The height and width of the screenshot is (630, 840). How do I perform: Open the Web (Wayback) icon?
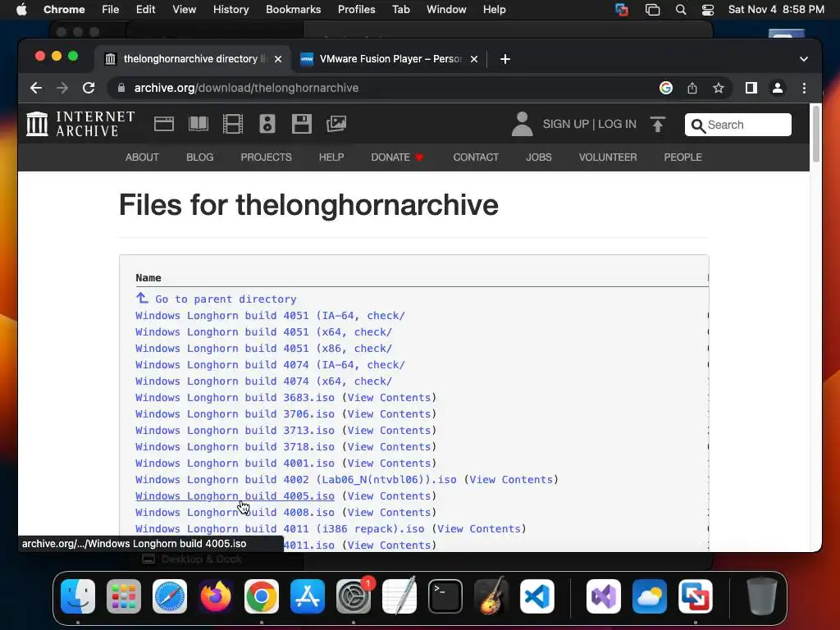click(x=164, y=124)
